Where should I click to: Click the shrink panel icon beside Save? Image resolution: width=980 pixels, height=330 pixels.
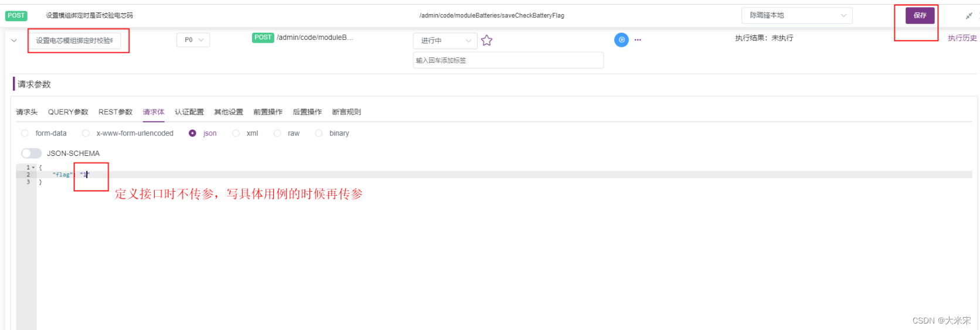pyautogui.click(x=968, y=16)
